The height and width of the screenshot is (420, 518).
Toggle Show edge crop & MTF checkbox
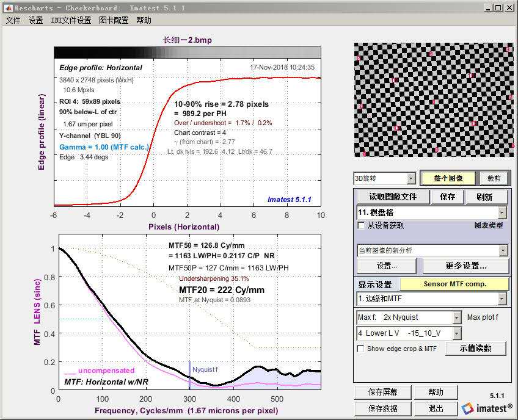[x=362, y=349]
